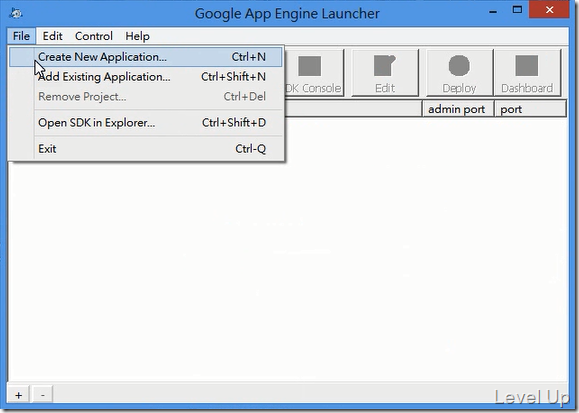Viewport: 579px width, 413px height.
Task: Maximize the Launcher window
Action: click(517, 10)
